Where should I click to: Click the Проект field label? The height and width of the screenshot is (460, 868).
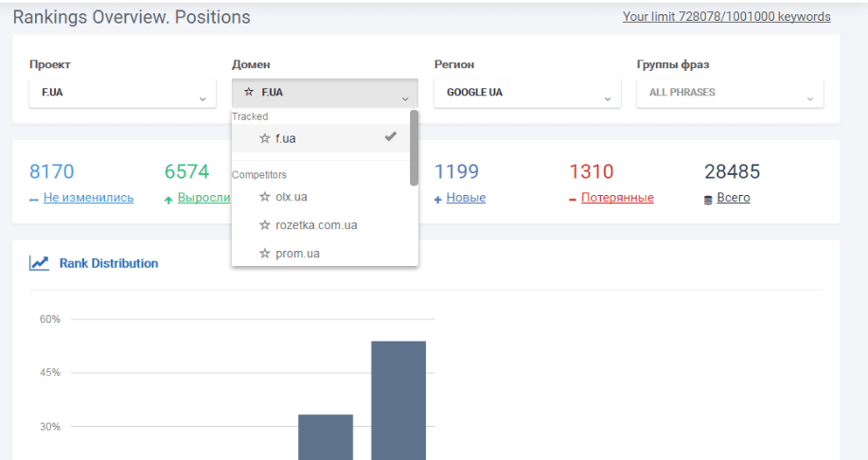pyautogui.click(x=50, y=64)
